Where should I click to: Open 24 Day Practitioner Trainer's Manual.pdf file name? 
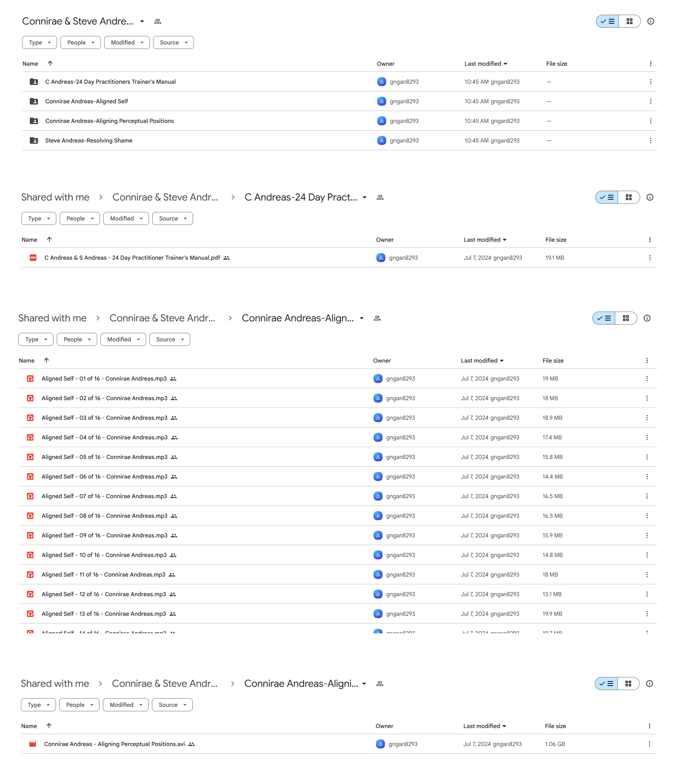[x=132, y=258]
